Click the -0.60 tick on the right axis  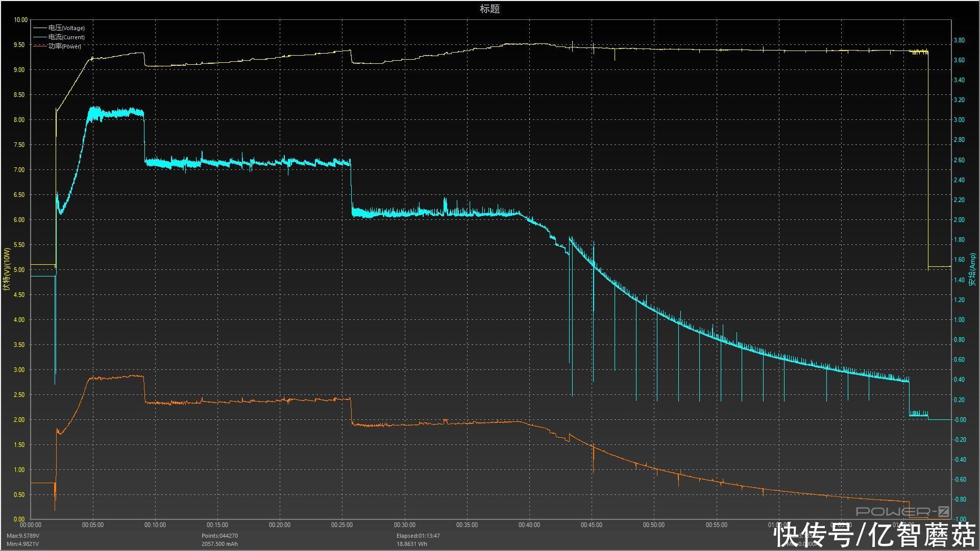pyautogui.click(x=960, y=480)
